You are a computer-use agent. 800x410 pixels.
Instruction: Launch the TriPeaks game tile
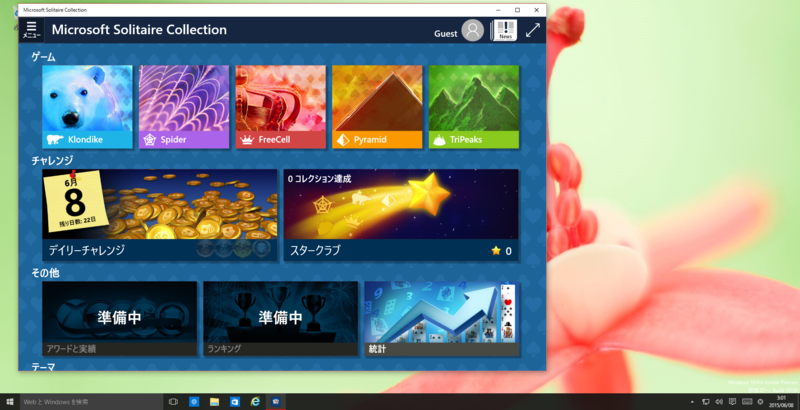pos(474,107)
